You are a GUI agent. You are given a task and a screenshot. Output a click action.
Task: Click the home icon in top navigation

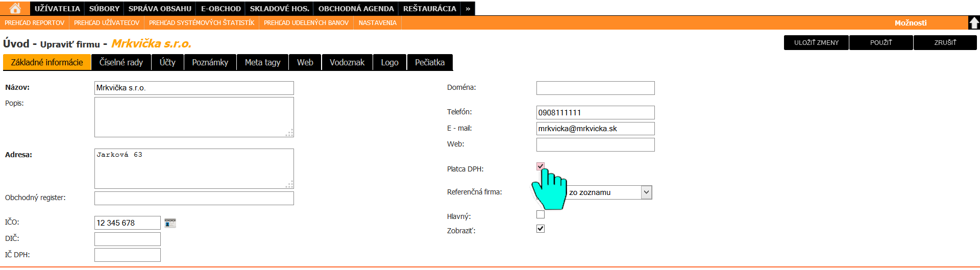click(15, 8)
